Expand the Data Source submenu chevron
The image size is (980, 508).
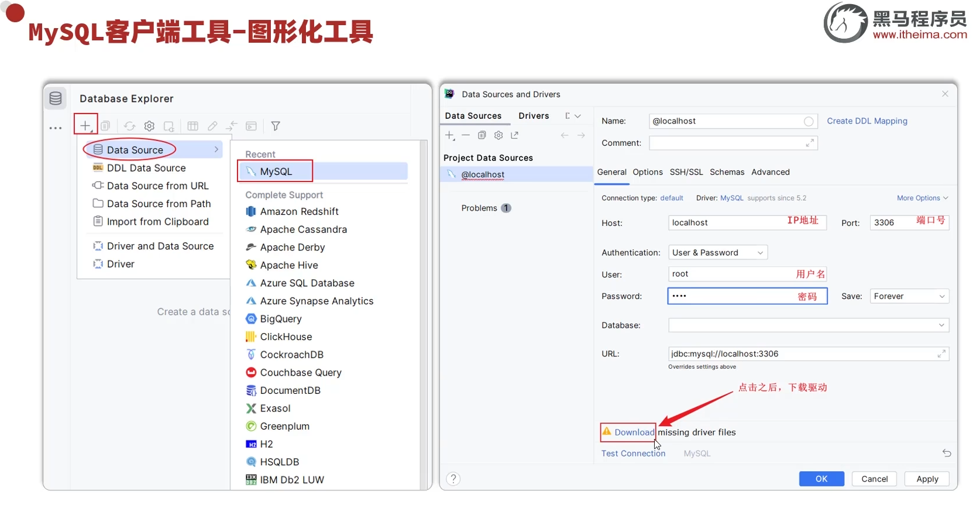click(216, 149)
